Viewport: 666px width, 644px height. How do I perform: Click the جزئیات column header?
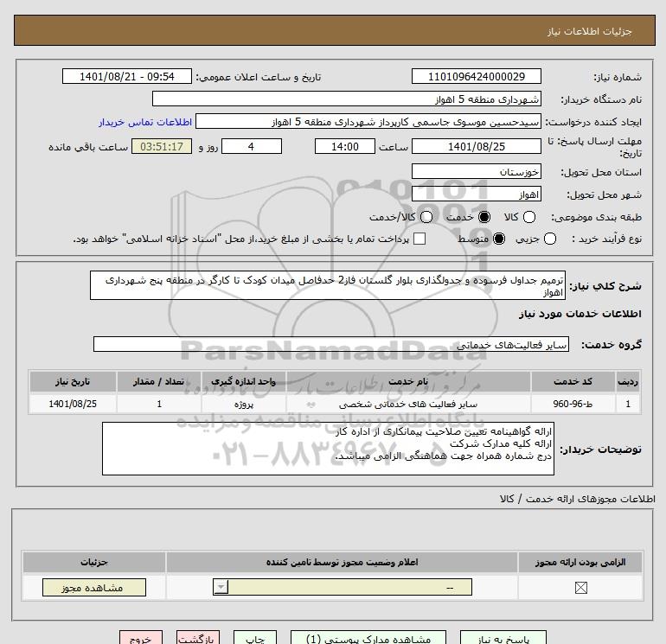(94, 562)
